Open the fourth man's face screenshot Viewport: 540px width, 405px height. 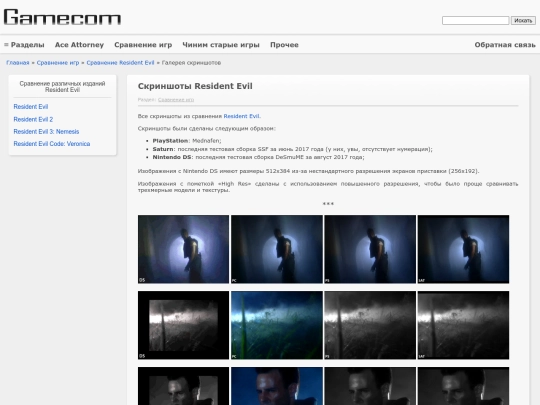(x=464, y=386)
